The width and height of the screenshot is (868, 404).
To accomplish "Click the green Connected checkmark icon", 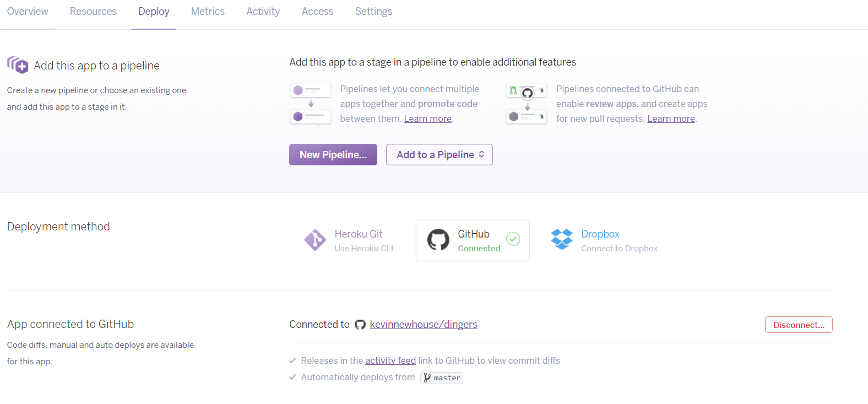I will 513,239.
